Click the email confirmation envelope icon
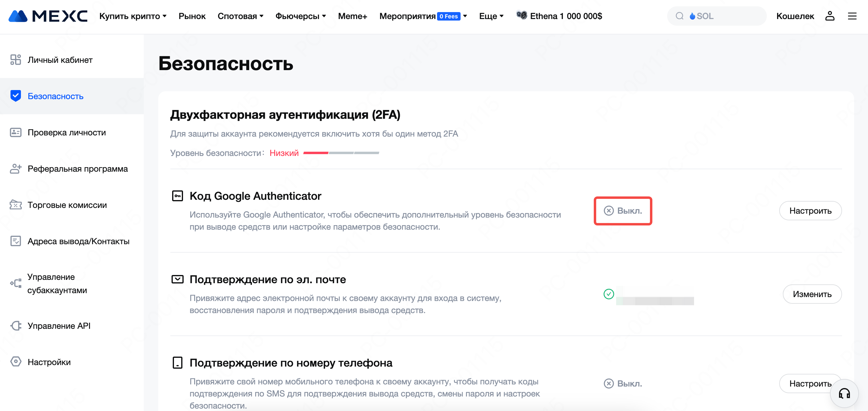This screenshot has height=411, width=868. (177, 279)
